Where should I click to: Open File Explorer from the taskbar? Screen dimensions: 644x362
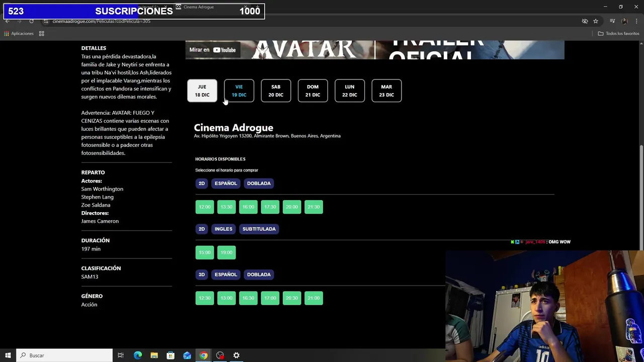pos(154,355)
